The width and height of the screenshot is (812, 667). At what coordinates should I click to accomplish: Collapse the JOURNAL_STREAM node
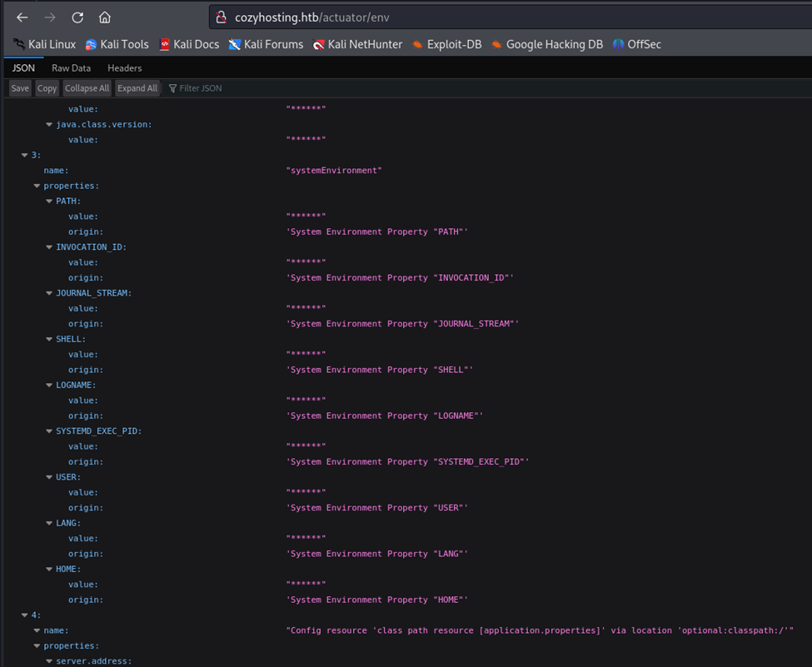[x=49, y=294]
